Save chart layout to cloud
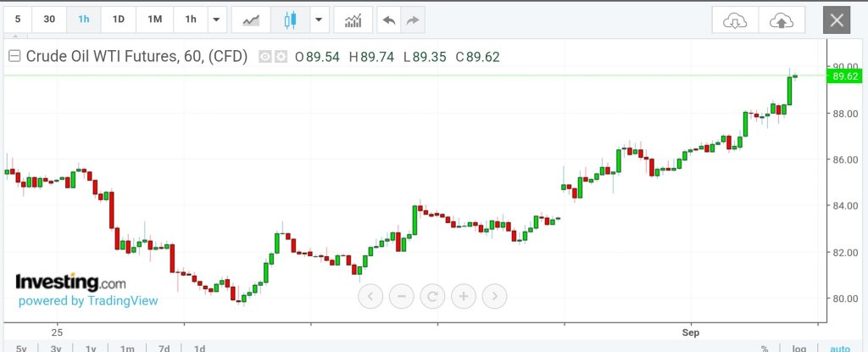Screen dimensions: 868x352 782,20
